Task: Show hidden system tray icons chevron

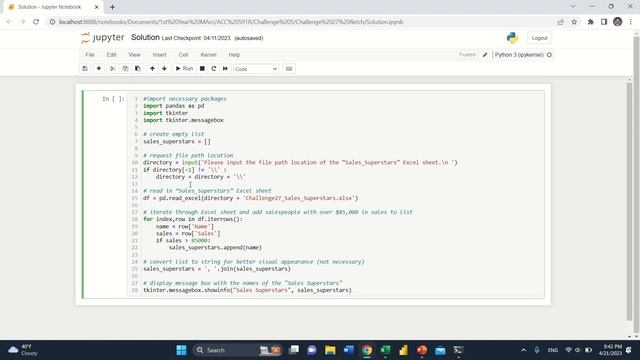Action: point(524,350)
